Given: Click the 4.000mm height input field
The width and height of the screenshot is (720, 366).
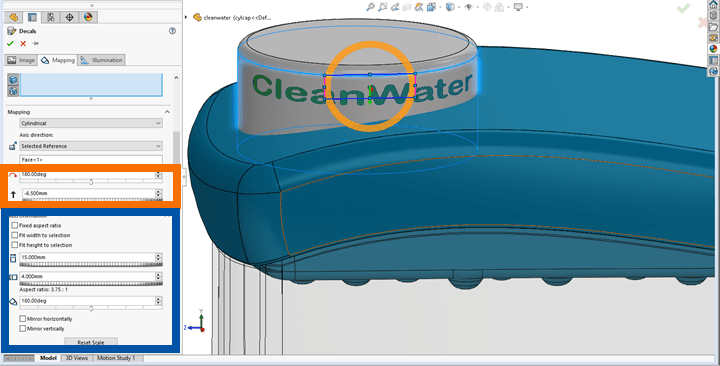Looking at the screenshot, I should (87, 276).
